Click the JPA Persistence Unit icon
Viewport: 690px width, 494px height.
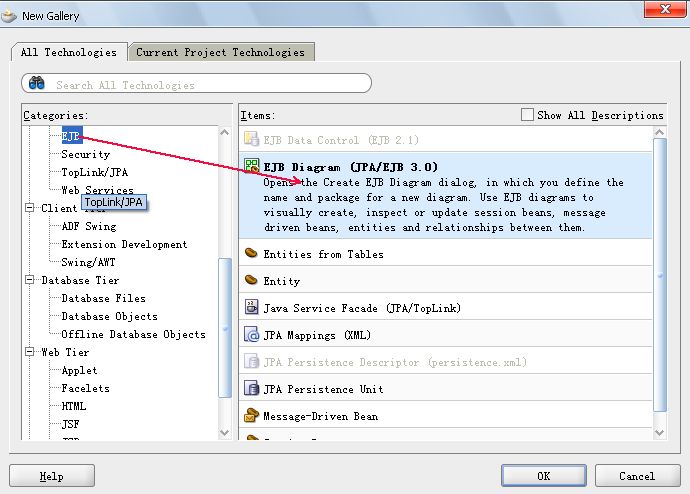251,388
